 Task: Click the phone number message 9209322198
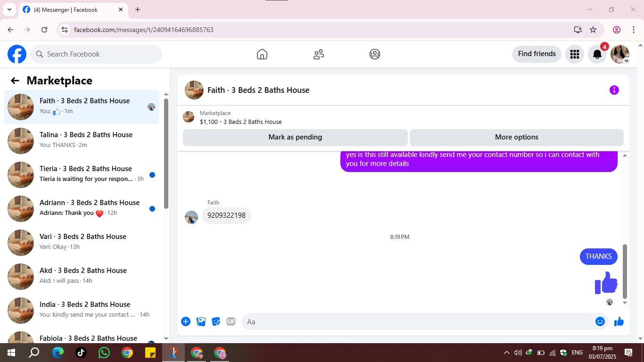point(227,215)
